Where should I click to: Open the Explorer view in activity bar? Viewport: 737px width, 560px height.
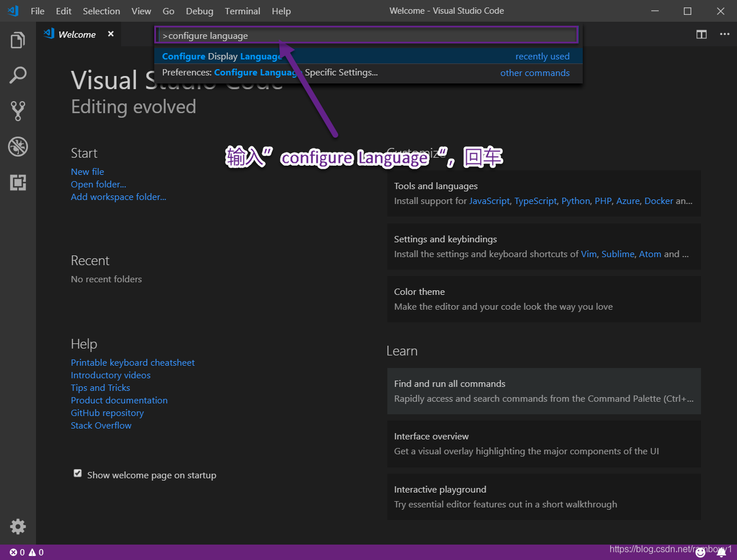tap(18, 40)
